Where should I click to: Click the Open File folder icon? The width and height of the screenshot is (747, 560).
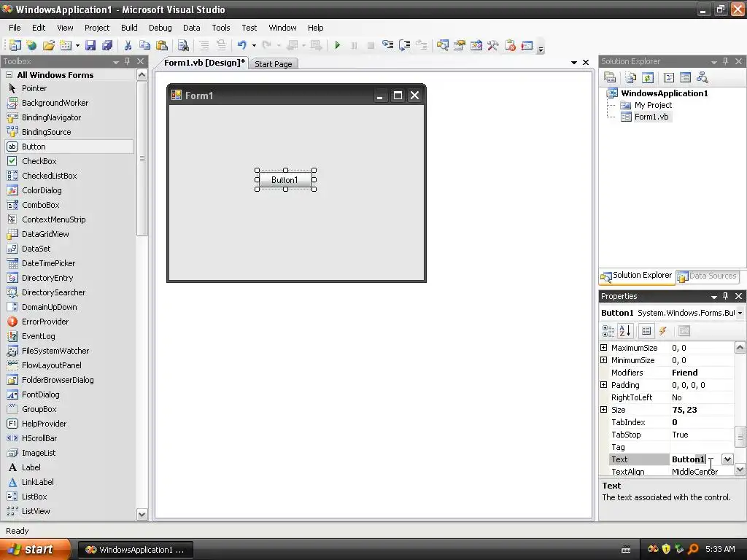[x=49, y=45]
